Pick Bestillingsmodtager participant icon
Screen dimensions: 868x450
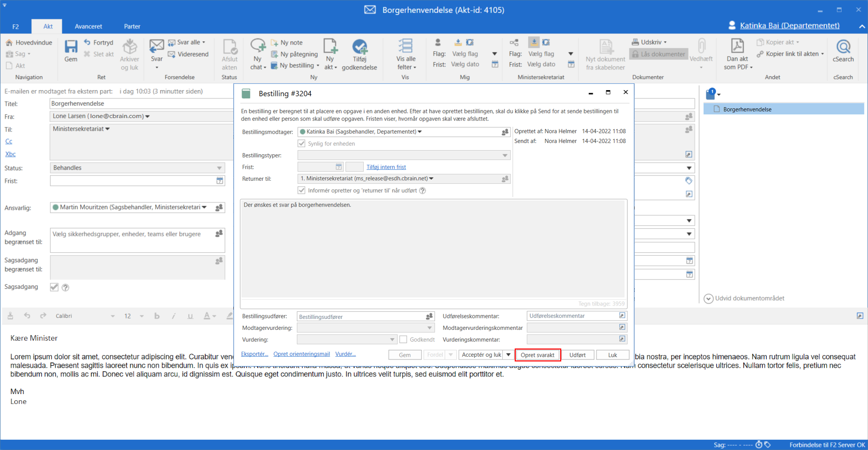pyautogui.click(x=505, y=132)
